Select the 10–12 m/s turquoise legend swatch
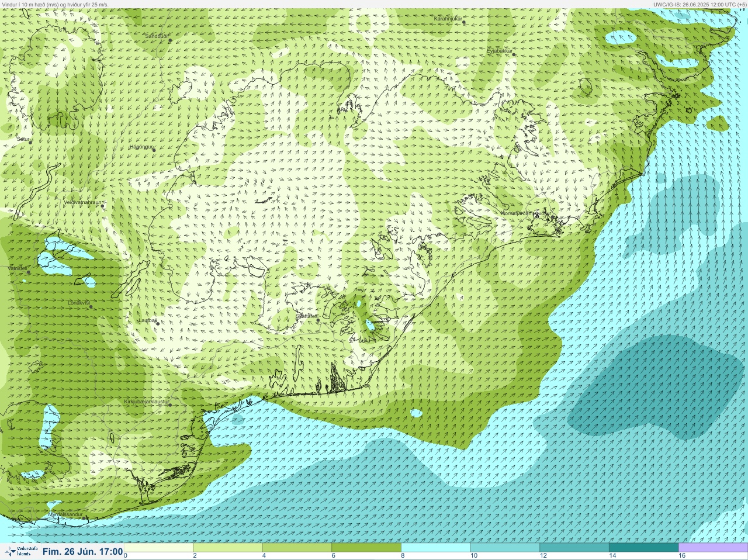 (505, 548)
